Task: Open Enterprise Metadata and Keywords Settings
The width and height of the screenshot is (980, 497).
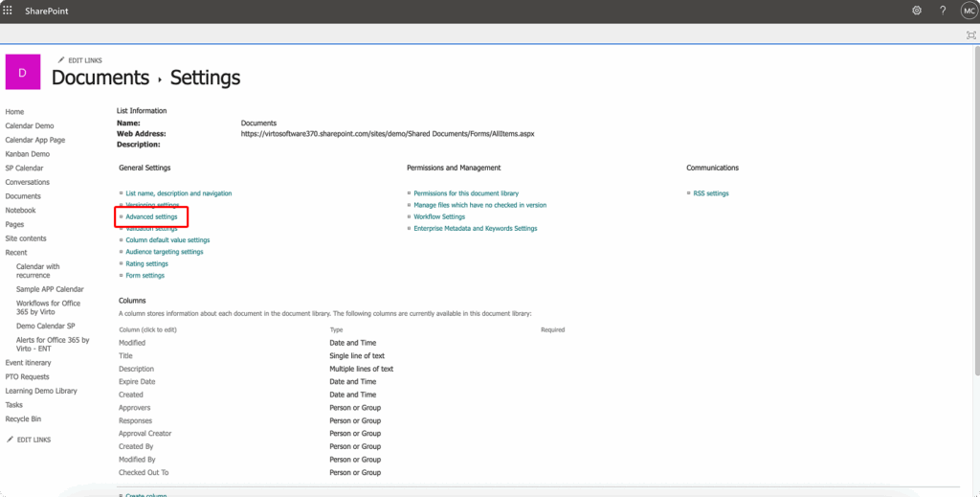Action: pos(475,229)
